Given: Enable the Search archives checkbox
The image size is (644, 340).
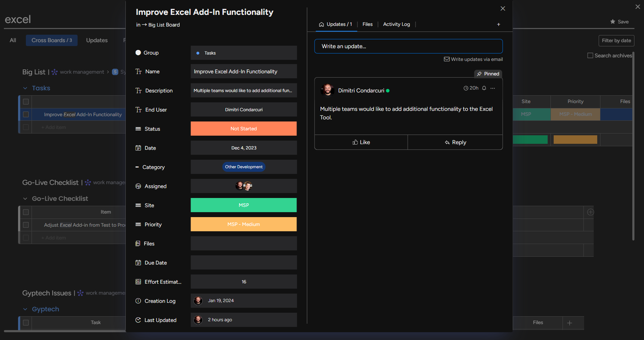Looking at the screenshot, I should click(x=590, y=56).
